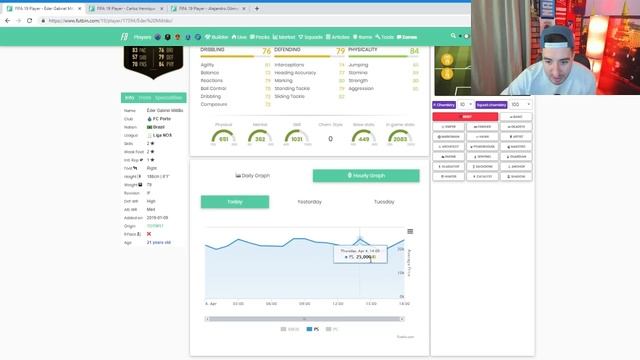Apply the Shadow chemistry style
Image resolution: width=640 pixels, height=360 pixels.
tap(516, 177)
